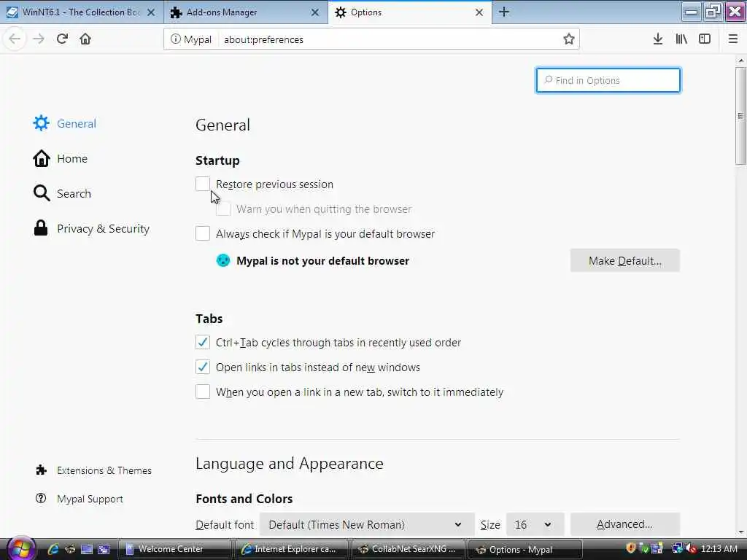Click the Startup section heading
The height and width of the screenshot is (560, 747).
217,160
